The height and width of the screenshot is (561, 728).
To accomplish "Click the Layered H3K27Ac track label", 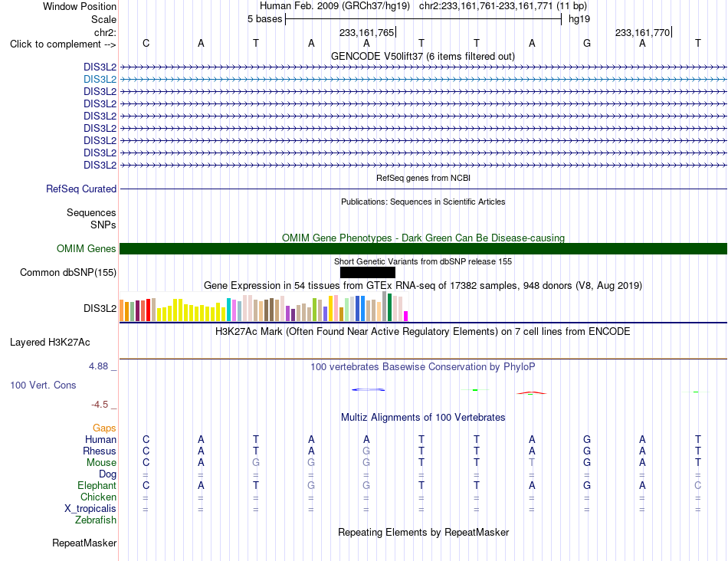I will (x=50, y=343).
